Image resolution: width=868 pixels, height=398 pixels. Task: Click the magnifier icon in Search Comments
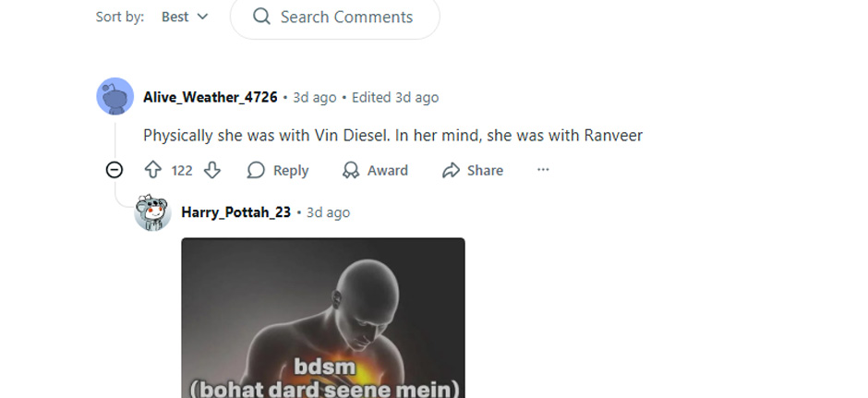pyautogui.click(x=262, y=17)
